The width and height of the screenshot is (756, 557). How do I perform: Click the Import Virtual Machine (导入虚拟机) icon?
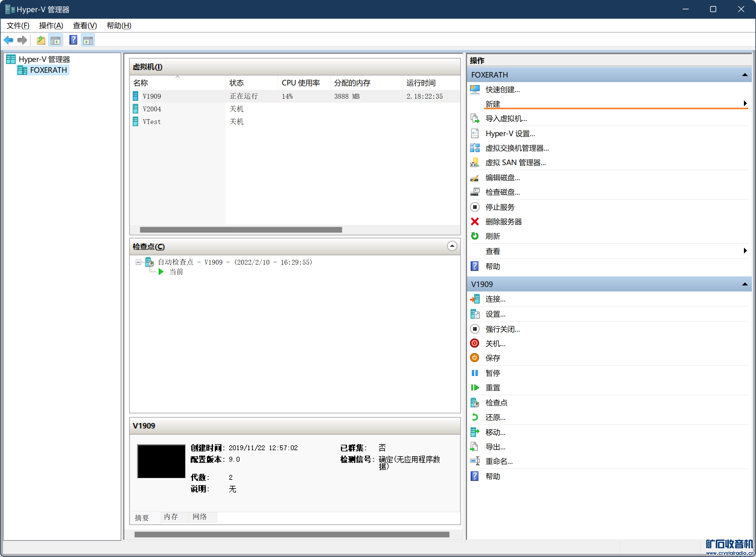pyautogui.click(x=475, y=118)
